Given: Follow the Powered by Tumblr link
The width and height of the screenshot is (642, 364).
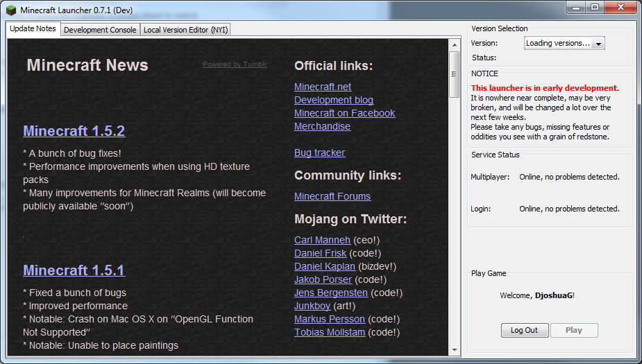Looking at the screenshot, I should click(235, 64).
